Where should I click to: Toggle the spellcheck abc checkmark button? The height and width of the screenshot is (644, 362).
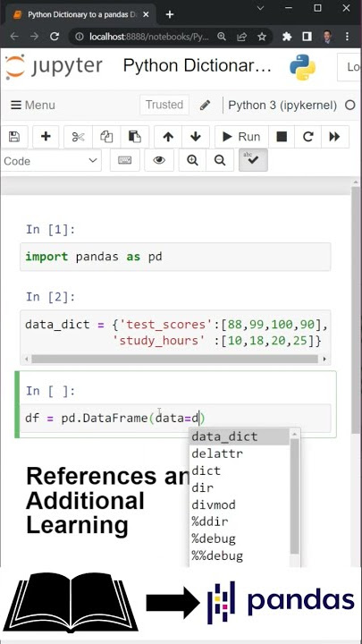(x=253, y=160)
